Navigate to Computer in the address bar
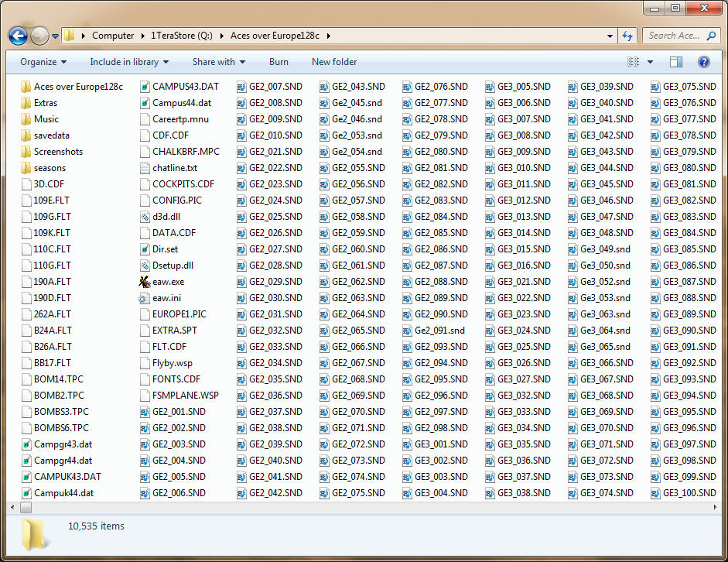Viewport: 728px width, 562px height. click(113, 36)
